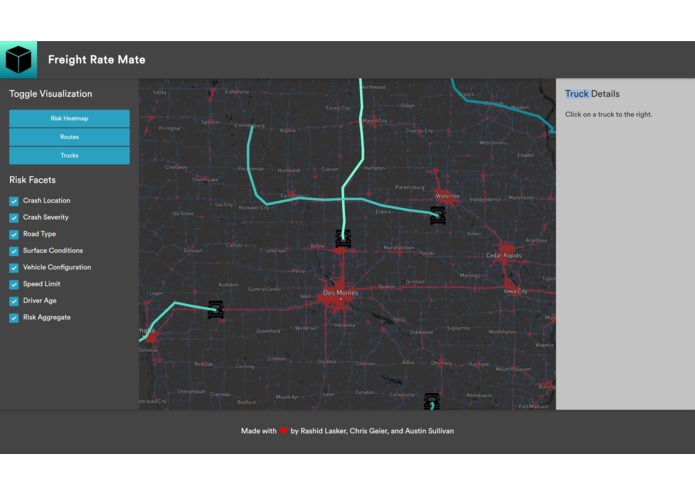Click the Truck Details heading
Image resolution: width=695 pixels, height=494 pixels.
point(592,94)
